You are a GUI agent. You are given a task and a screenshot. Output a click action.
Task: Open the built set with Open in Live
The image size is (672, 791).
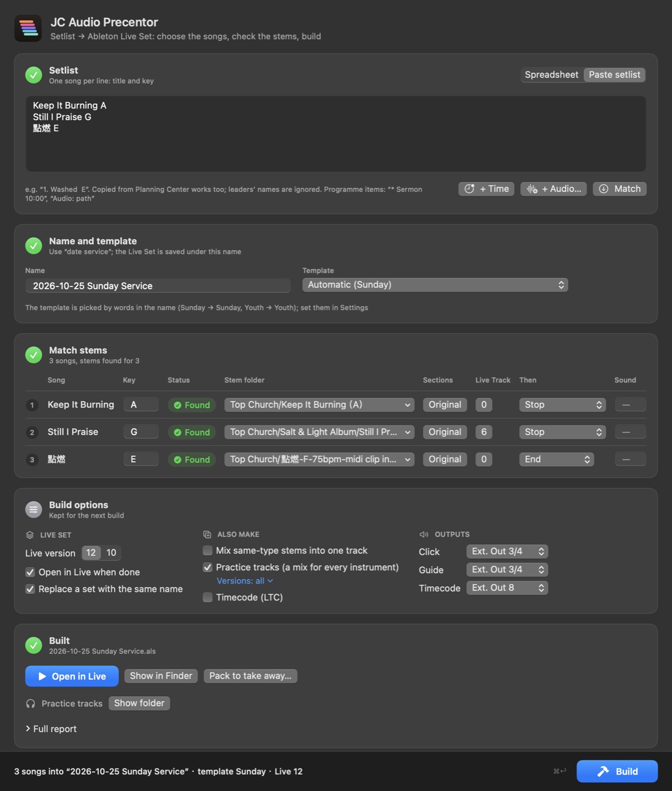coord(72,676)
